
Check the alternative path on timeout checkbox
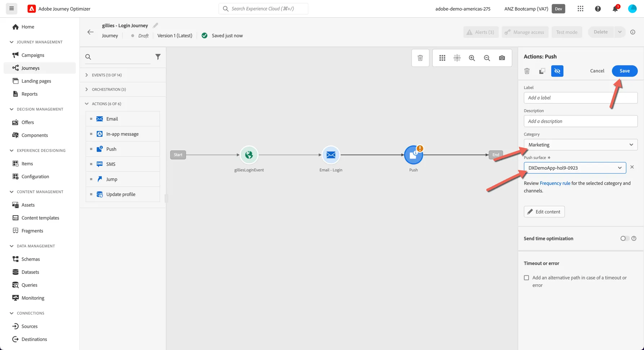pos(526,278)
